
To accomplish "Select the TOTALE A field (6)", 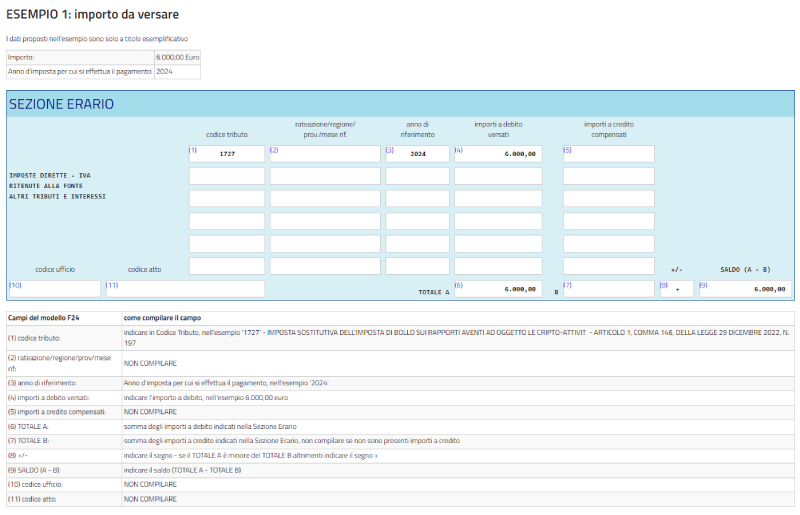I will coord(497,289).
